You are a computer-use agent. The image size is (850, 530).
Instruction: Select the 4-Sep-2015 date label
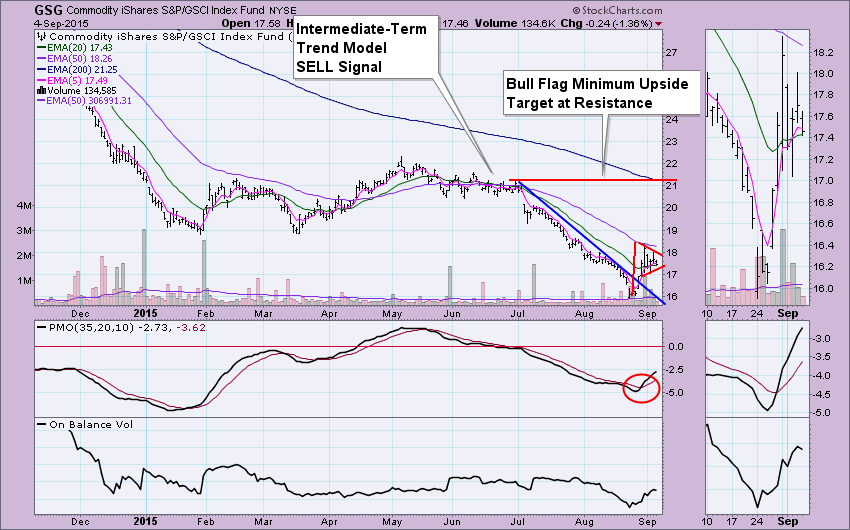click(x=61, y=24)
